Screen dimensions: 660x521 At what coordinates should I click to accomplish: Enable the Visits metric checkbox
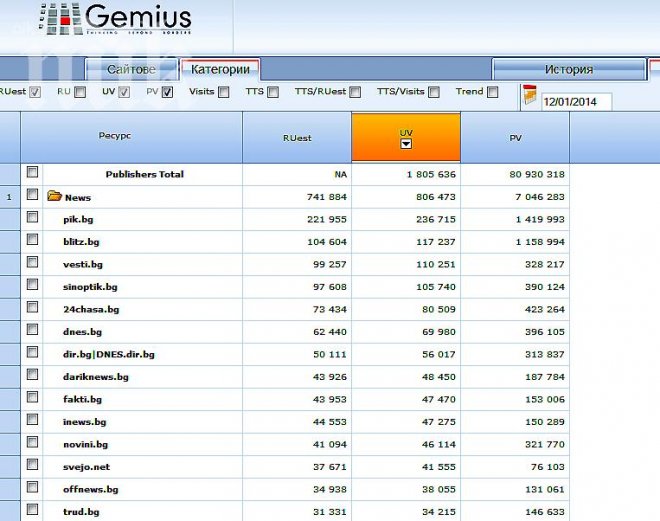click(x=223, y=92)
